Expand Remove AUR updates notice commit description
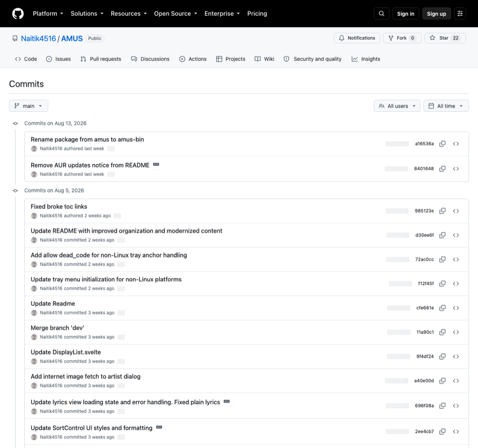478x448 pixels. [x=156, y=164]
